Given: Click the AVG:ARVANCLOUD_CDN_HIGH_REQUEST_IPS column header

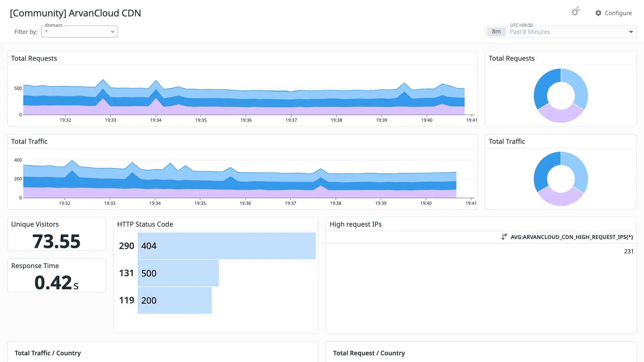Looking at the screenshot, I should click(x=572, y=237).
